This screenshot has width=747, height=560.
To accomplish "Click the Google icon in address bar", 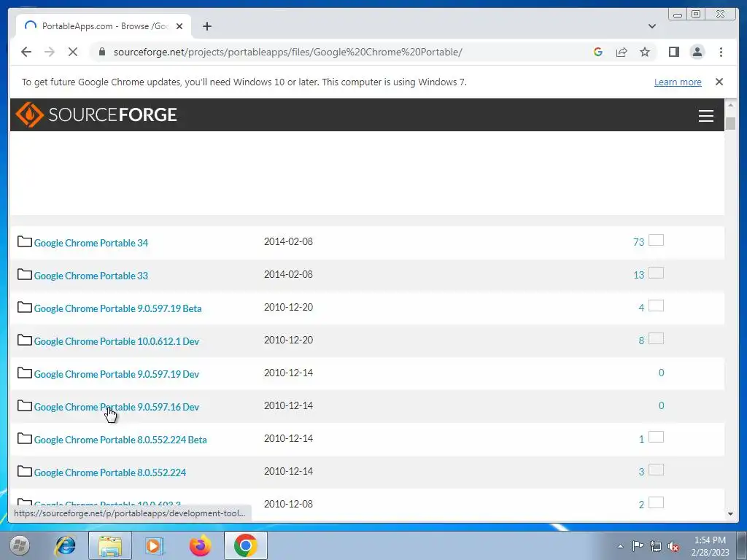I will pyautogui.click(x=598, y=52).
